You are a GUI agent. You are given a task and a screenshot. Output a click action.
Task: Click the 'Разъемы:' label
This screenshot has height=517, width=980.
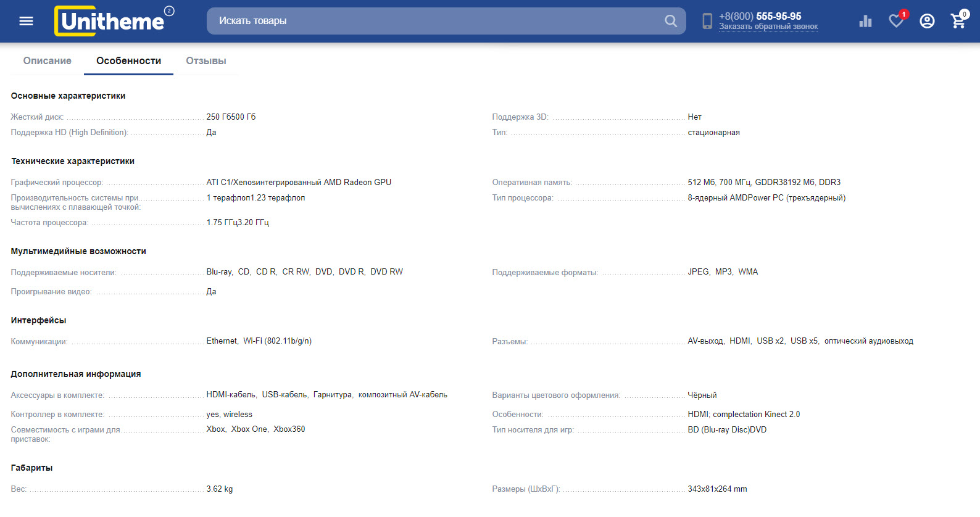pyautogui.click(x=510, y=341)
